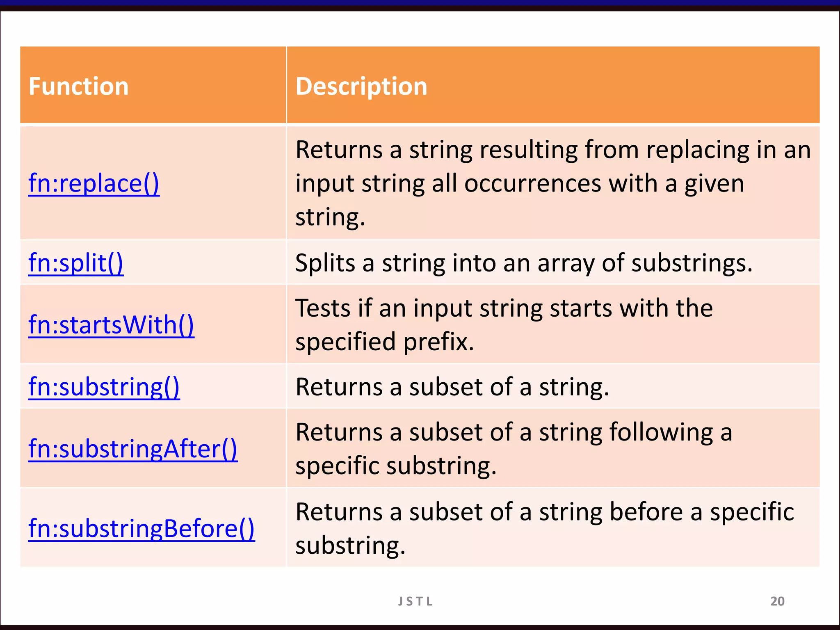This screenshot has width=840, height=630.
Task: Follow the fn:startsWith() link
Action: (x=111, y=325)
